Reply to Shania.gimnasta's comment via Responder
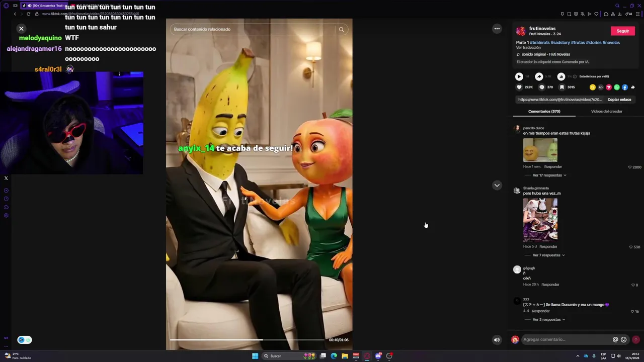The height and width of the screenshot is (362, 644). pyautogui.click(x=548, y=247)
